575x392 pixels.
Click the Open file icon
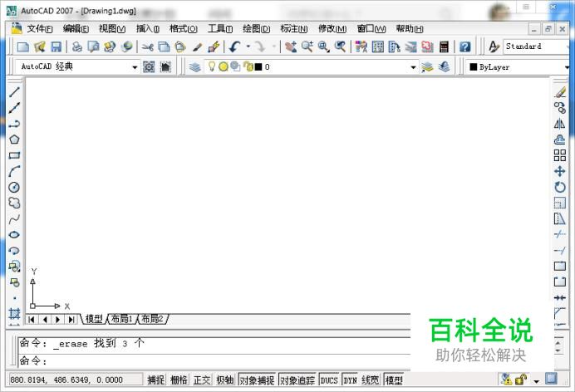pyautogui.click(x=39, y=47)
